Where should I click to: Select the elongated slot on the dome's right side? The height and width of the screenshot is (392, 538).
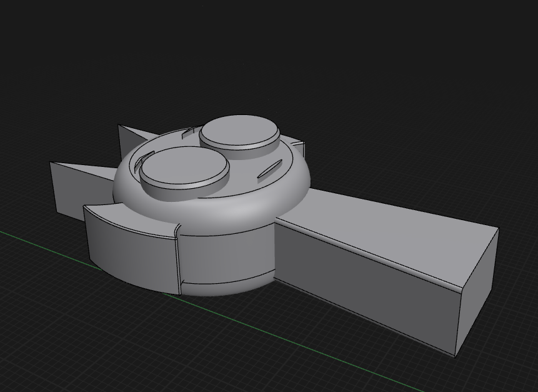[270, 170]
